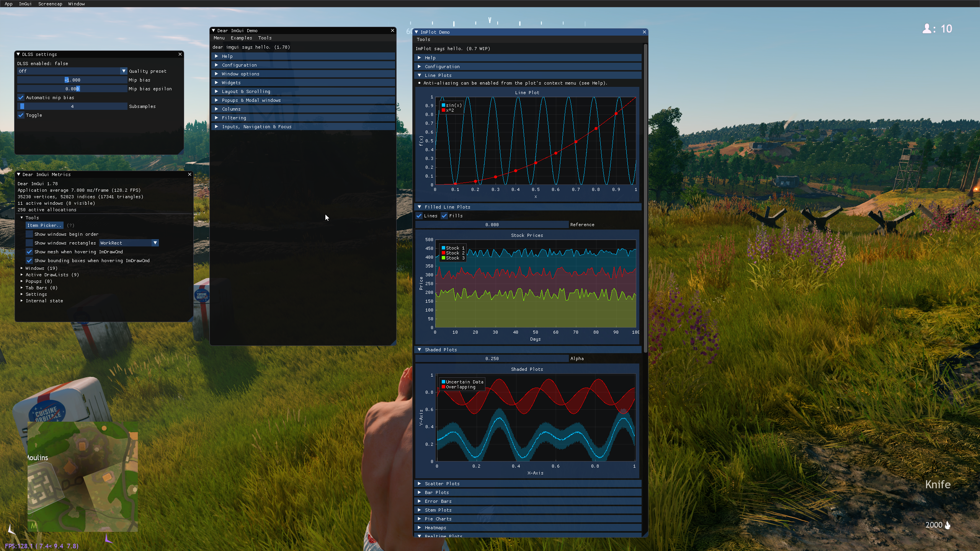Open the ImGui menu in top bar
The image size is (980, 551).
[x=25, y=4]
